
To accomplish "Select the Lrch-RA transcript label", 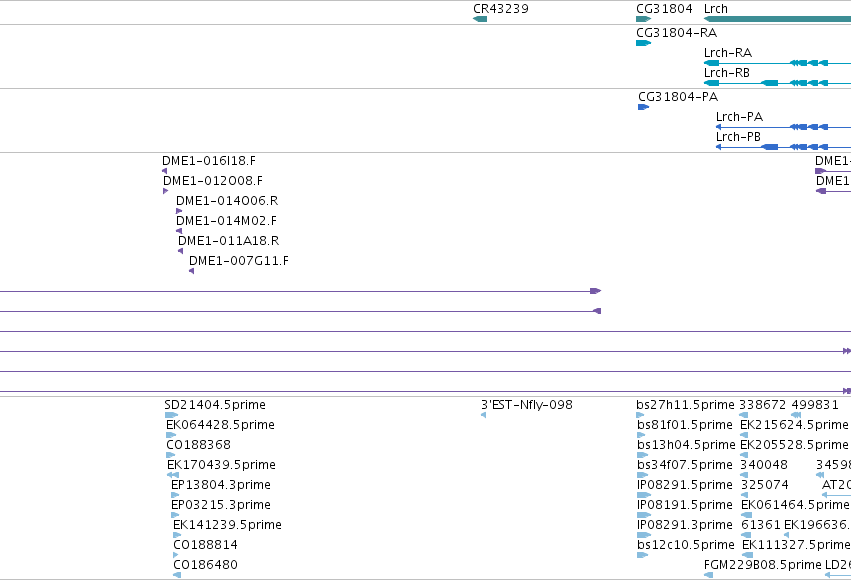I will [x=728, y=53].
